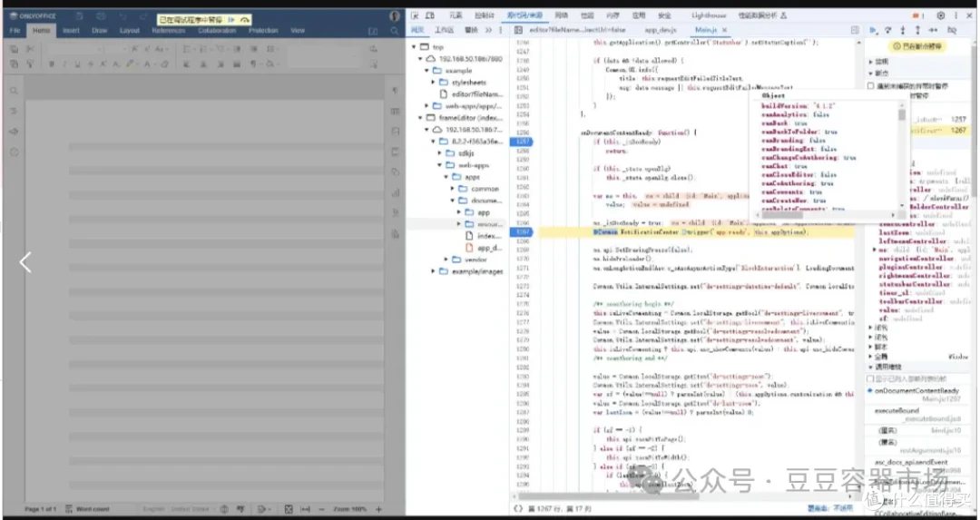
Task: Toggle the pause on uncaught exceptions checkbox
Action: tap(870, 85)
